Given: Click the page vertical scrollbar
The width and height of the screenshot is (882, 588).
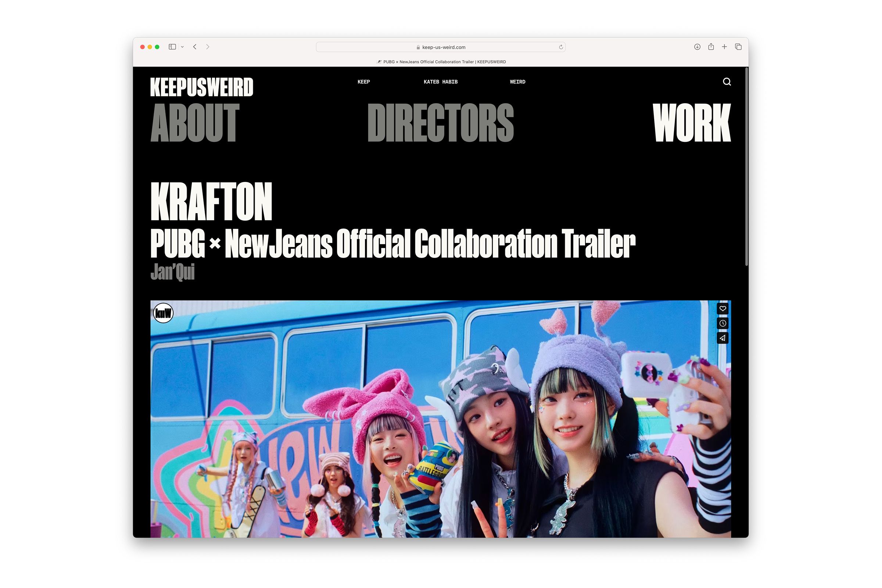Looking at the screenshot, I should pyautogui.click(x=746, y=167).
